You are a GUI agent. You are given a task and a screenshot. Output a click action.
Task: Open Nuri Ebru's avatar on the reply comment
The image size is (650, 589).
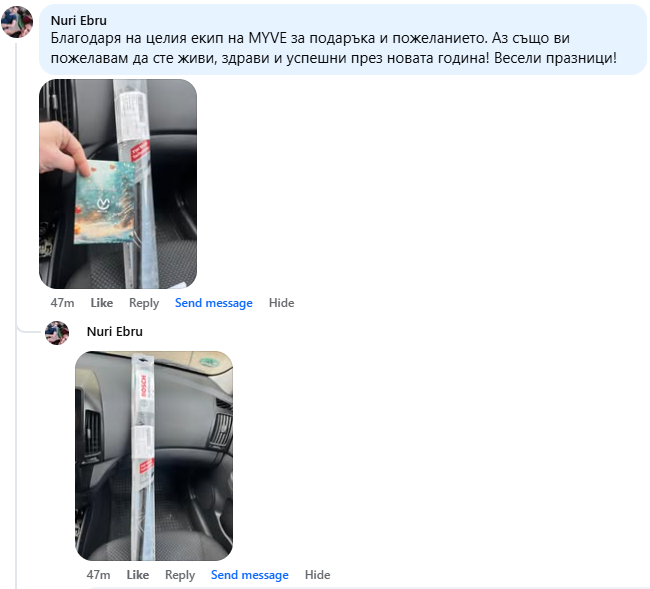57,333
